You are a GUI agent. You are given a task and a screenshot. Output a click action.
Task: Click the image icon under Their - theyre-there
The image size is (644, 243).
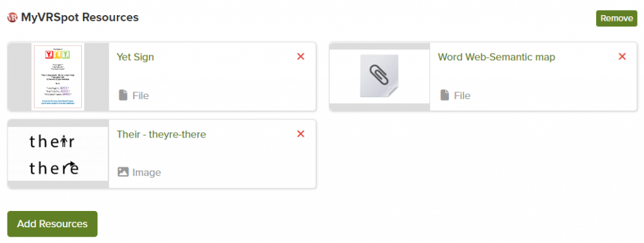tap(123, 172)
